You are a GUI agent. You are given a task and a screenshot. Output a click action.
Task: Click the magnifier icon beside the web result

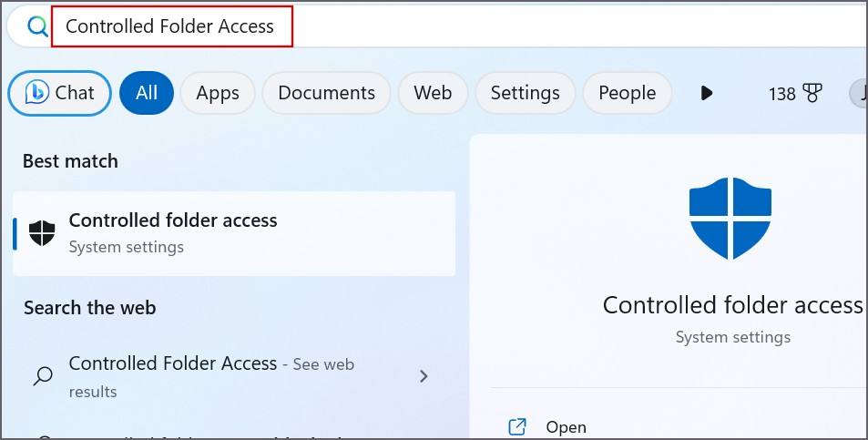[x=42, y=375]
